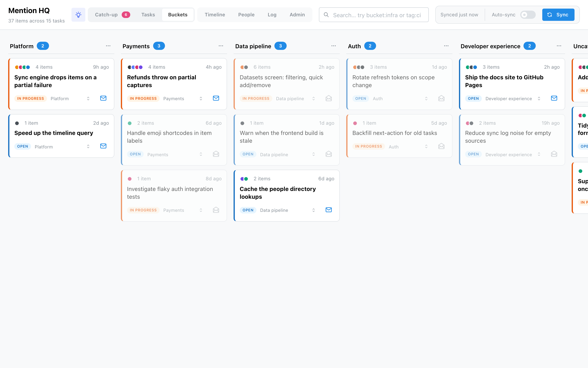Click the Platform bucket count badge

43,46
